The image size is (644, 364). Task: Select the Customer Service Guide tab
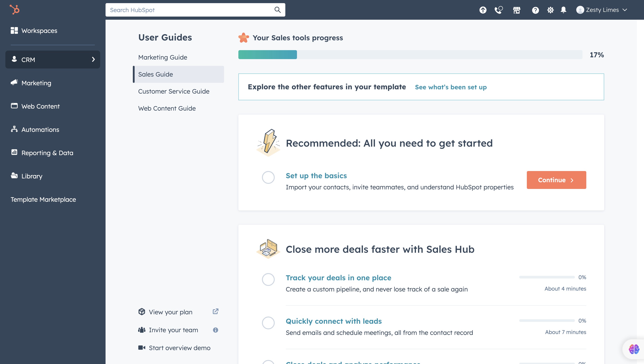coord(174,91)
